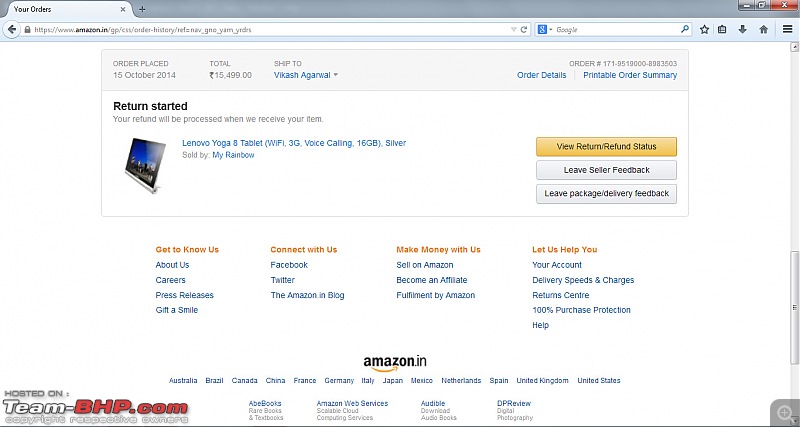Open the Google search engine selector
The image size is (800, 427).
[545, 30]
